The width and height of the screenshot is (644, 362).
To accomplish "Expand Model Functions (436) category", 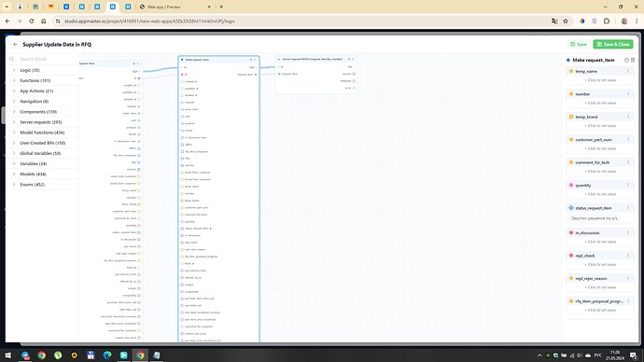I will 42,132.
